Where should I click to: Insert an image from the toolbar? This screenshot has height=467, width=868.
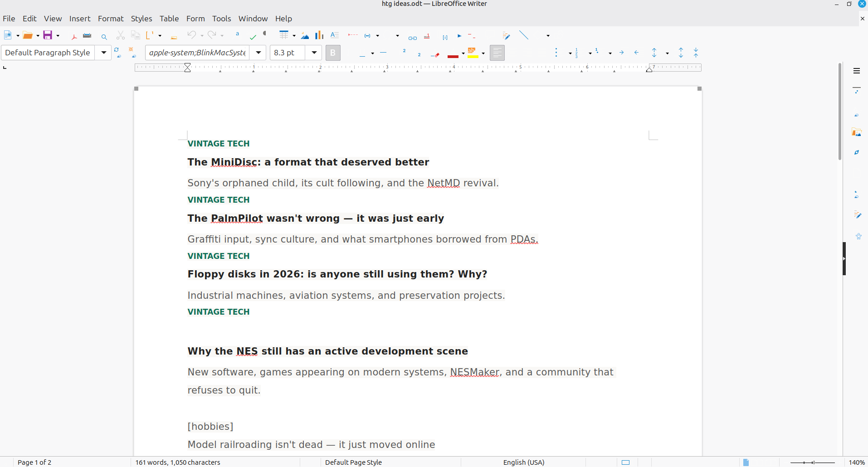(305, 35)
